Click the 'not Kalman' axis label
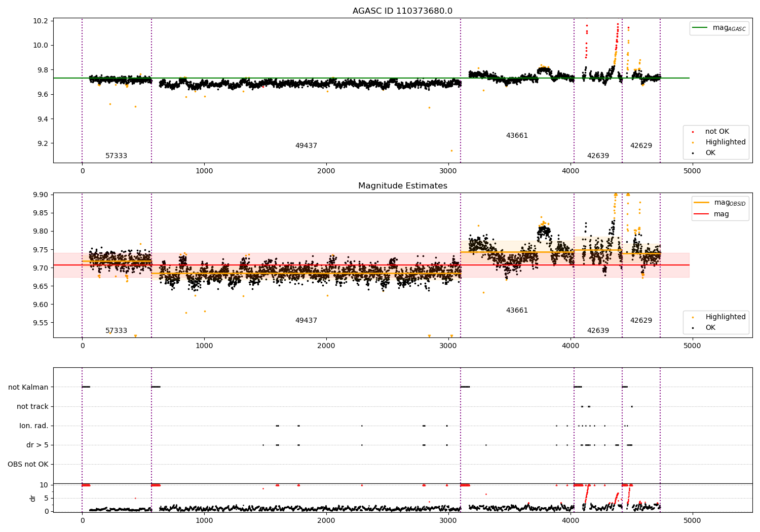The width and height of the screenshot is (760, 532). point(28,387)
